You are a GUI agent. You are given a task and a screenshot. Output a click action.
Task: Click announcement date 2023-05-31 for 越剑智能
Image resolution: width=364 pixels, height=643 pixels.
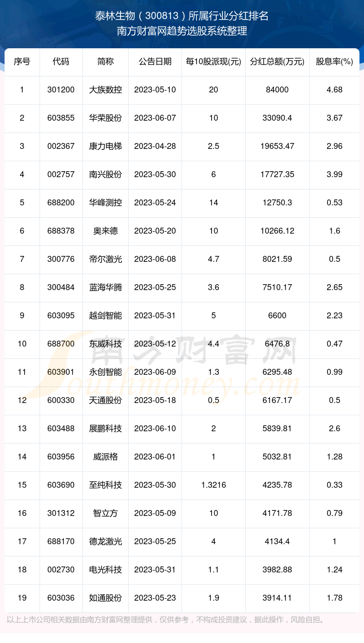155,316
